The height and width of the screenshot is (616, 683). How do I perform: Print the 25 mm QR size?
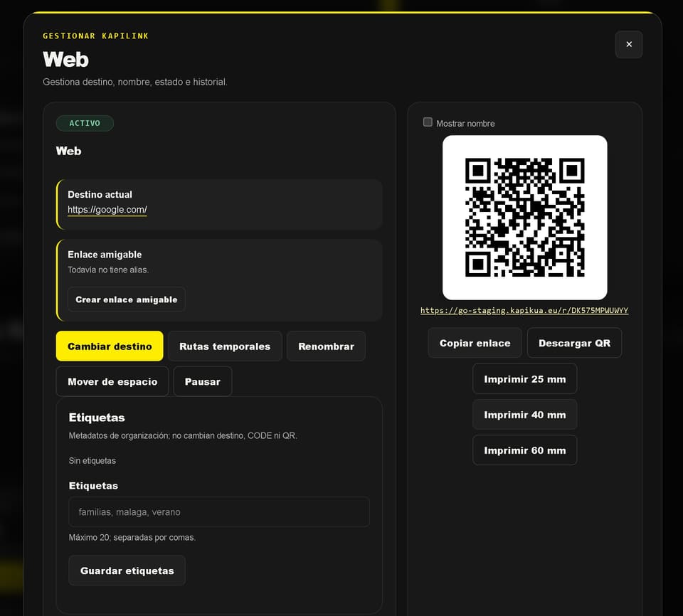click(525, 379)
